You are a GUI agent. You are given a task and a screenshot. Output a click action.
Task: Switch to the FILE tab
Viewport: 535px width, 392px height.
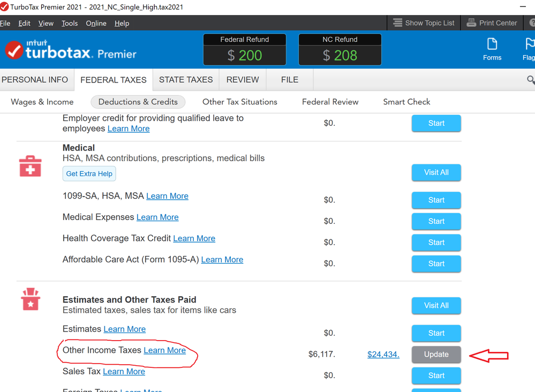pos(290,80)
